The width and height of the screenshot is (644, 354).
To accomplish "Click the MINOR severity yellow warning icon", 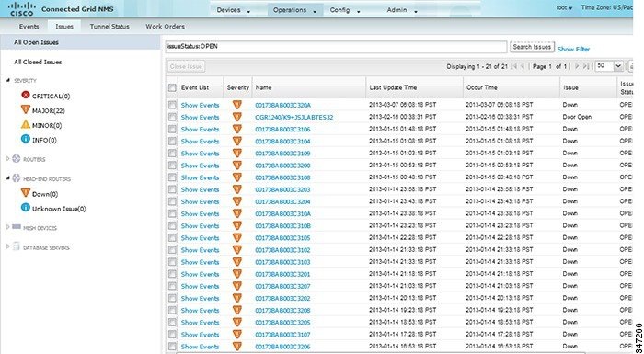I will pyautogui.click(x=26, y=125).
